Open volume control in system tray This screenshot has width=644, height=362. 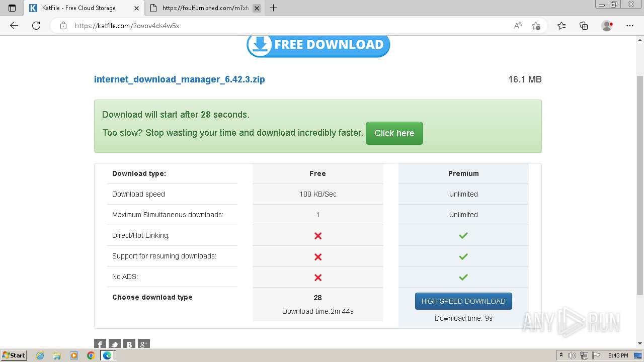click(x=572, y=355)
